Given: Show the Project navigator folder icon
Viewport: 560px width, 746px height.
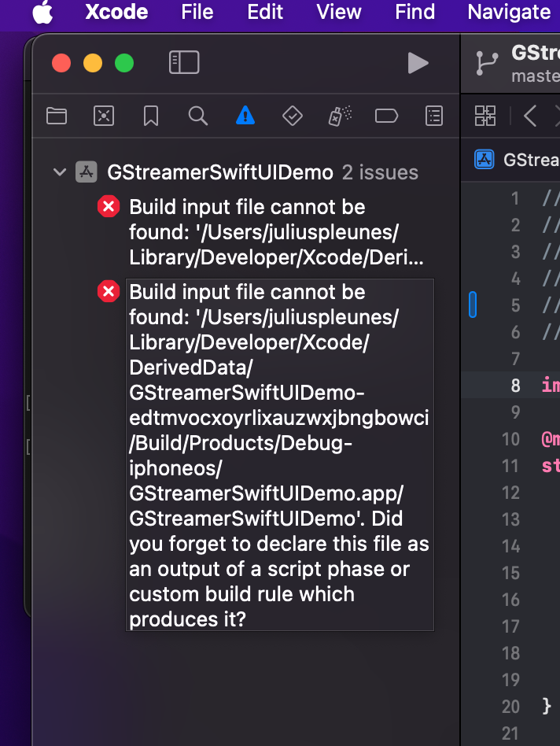Looking at the screenshot, I should tap(57, 116).
